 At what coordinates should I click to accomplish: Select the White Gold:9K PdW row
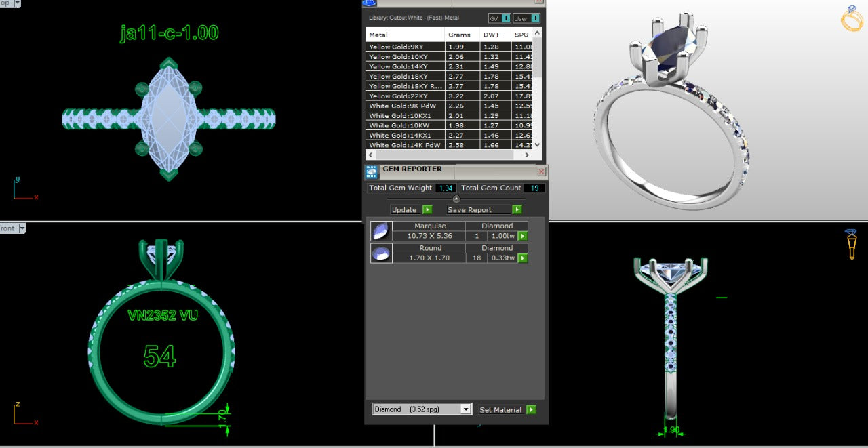pos(449,106)
